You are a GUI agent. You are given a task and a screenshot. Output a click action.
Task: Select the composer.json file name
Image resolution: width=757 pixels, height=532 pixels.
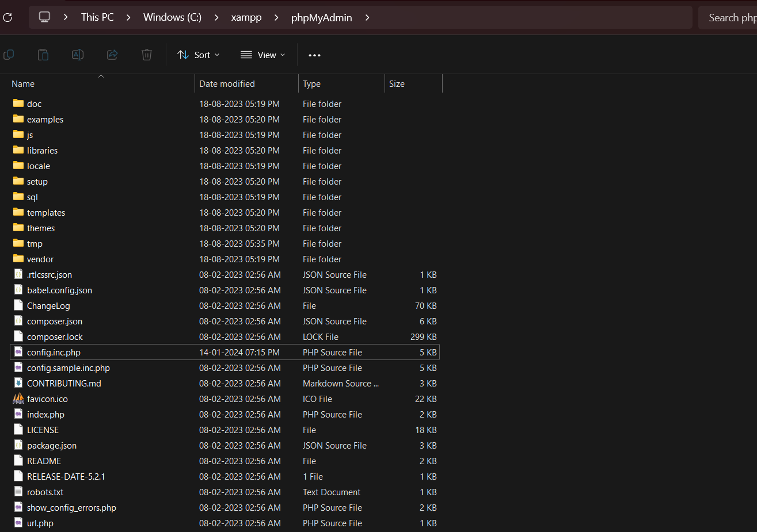(x=55, y=321)
